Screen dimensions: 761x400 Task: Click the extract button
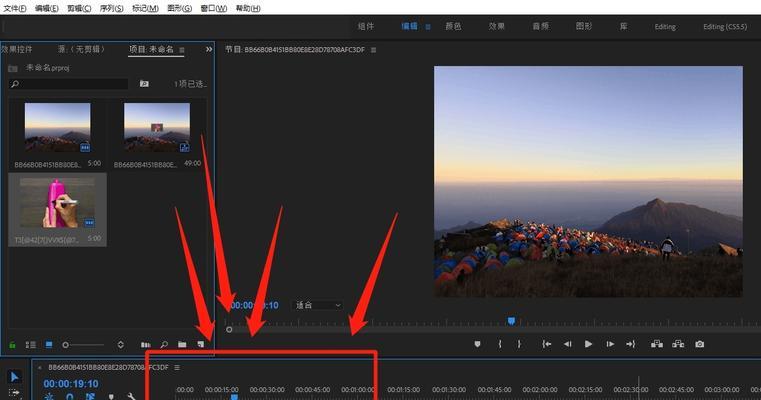(x=678, y=344)
